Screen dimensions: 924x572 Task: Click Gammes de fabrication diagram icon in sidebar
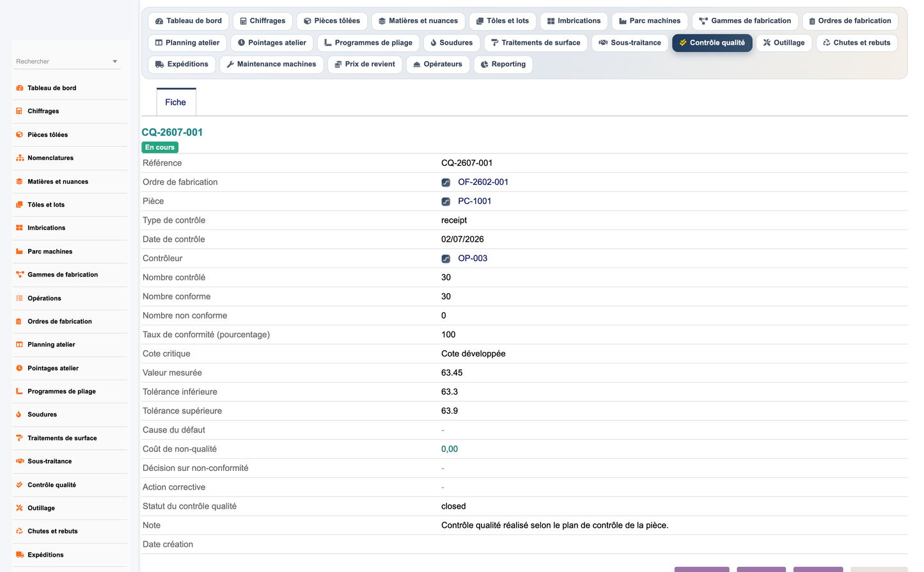(x=19, y=274)
